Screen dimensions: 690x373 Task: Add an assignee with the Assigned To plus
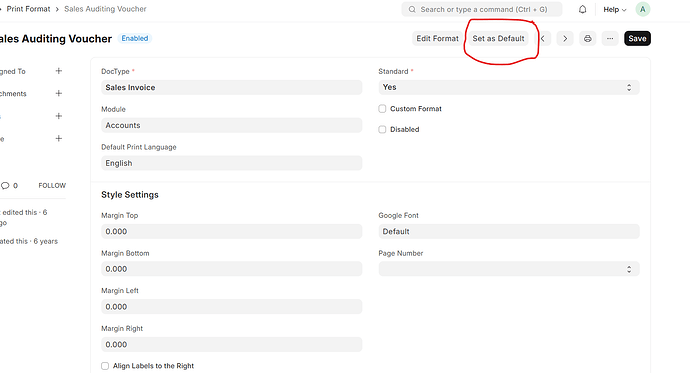coord(59,71)
